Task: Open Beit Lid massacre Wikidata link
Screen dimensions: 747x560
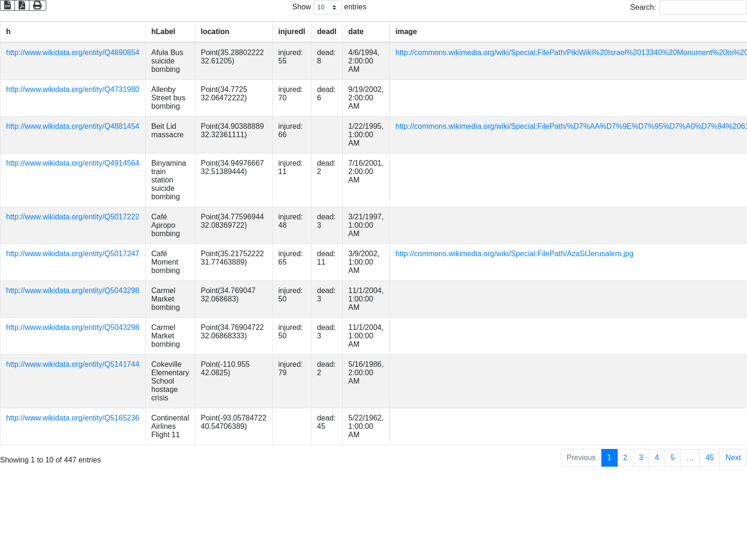Action: pyautogui.click(x=72, y=126)
